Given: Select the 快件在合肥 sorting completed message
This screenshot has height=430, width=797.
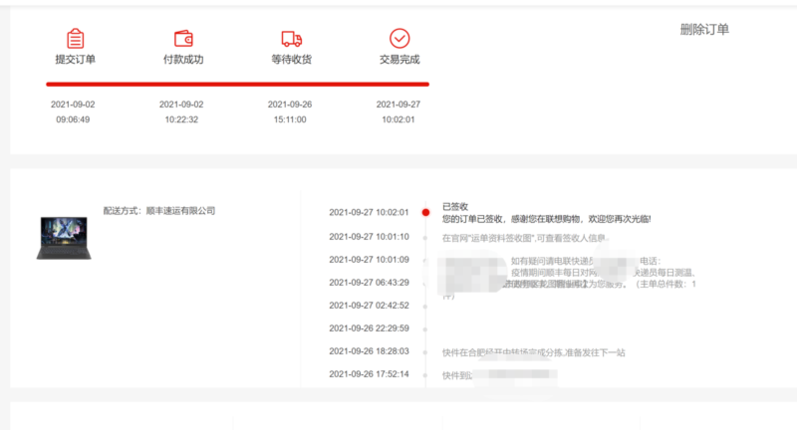Looking at the screenshot, I should (534, 352).
